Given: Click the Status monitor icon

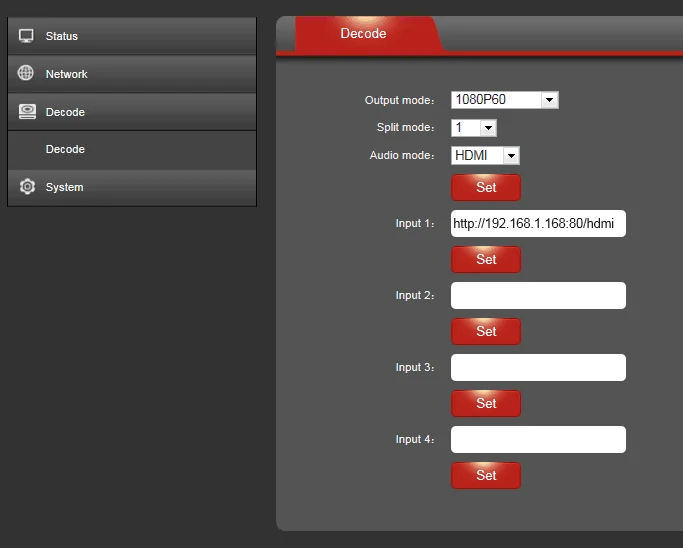Looking at the screenshot, I should [27, 36].
